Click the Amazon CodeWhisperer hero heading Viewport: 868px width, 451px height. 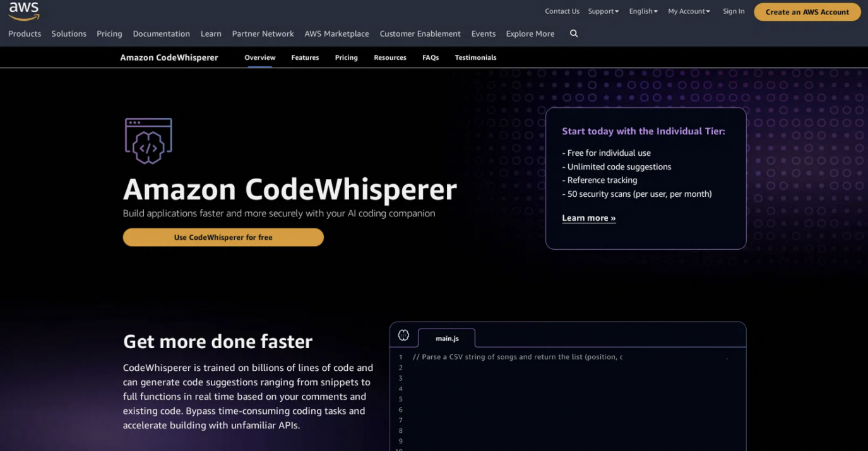pyautogui.click(x=290, y=189)
